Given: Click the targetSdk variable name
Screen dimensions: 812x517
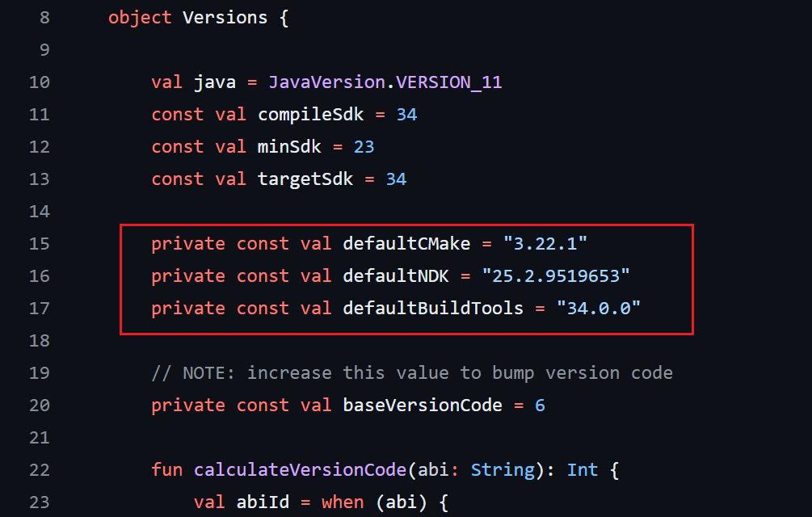Looking at the screenshot, I should click(x=305, y=179).
